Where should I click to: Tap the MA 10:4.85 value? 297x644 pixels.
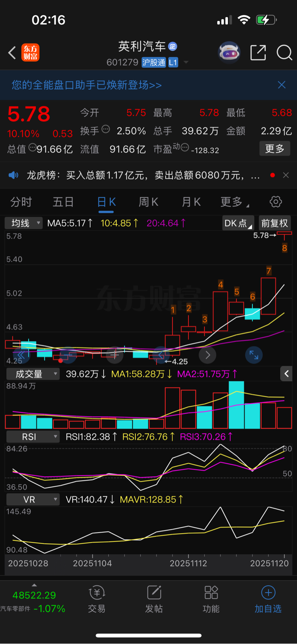pos(119,223)
